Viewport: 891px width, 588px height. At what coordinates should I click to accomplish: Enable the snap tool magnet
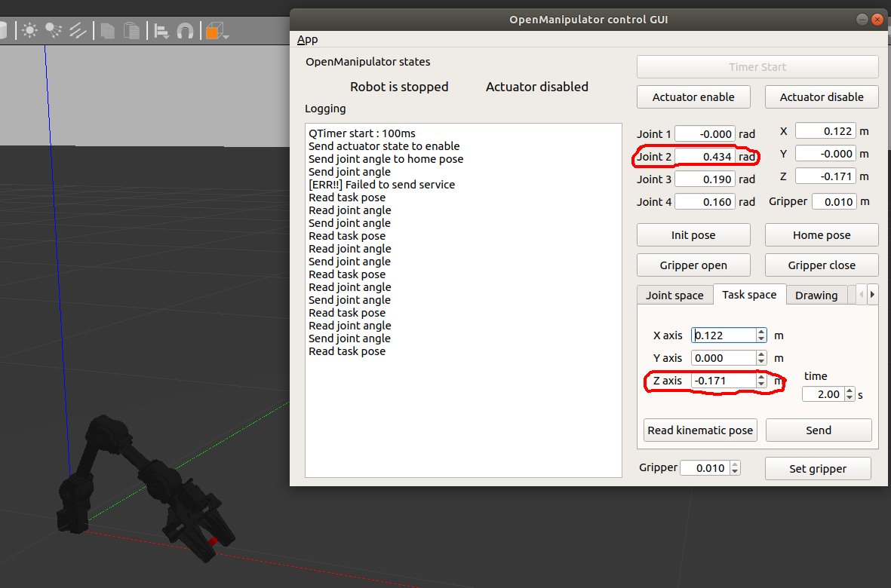185,30
